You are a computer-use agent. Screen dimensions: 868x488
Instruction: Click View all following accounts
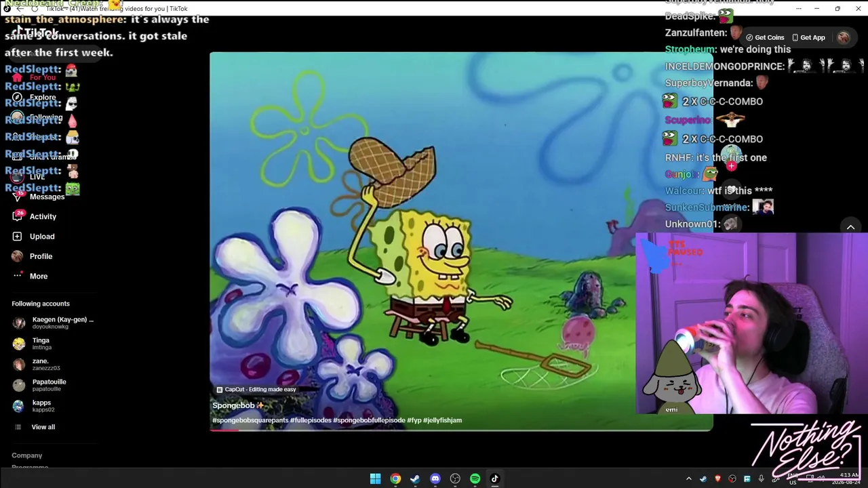click(x=35, y=427)
